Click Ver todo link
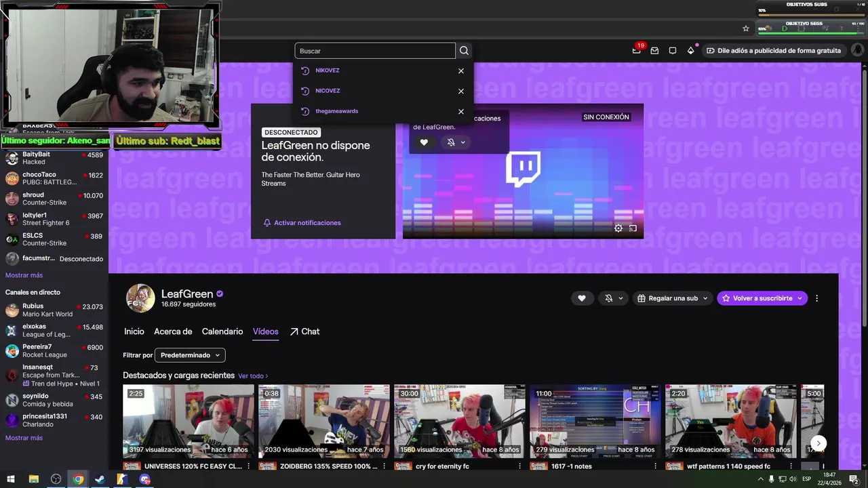Image resolution: width=868 pixels, height=488 pixels. (x=253, y=375)
